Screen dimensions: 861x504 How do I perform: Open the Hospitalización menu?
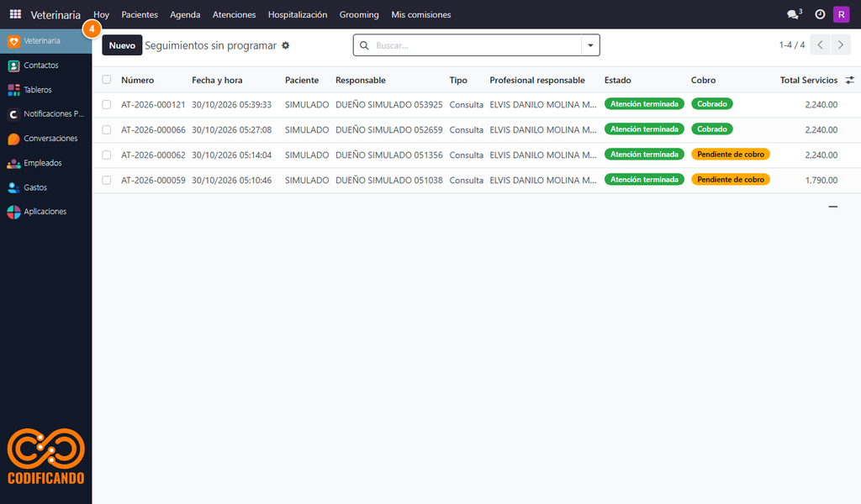coord(298,15)
